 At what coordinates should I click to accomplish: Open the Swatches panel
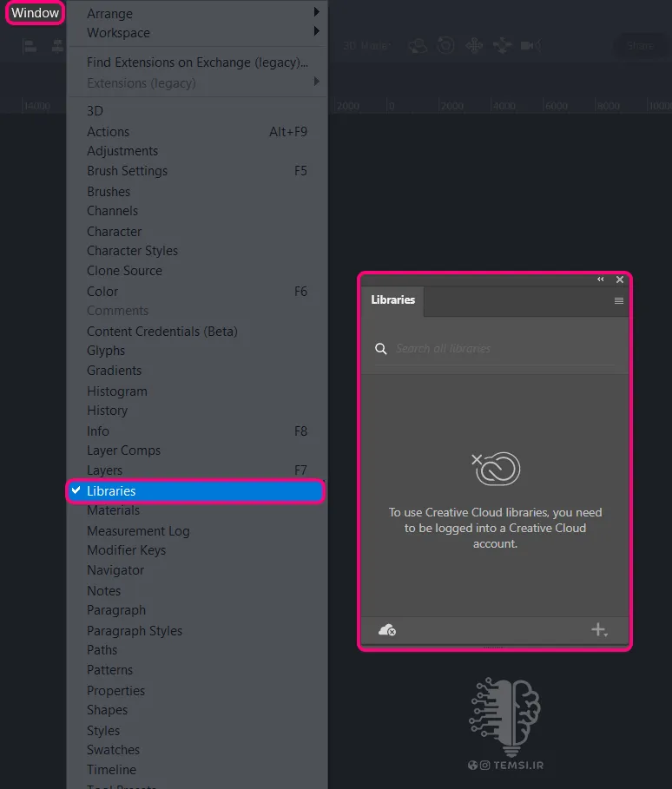click(197, 749)
